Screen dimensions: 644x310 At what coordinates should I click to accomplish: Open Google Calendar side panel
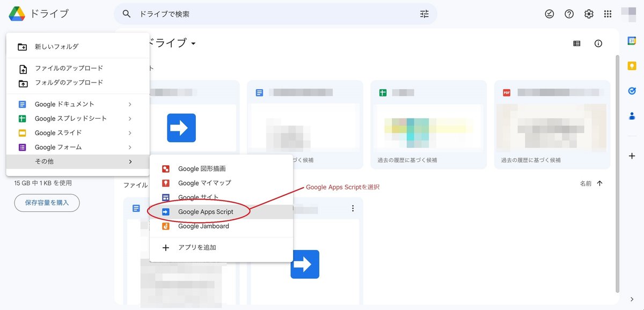click(632, 41)
